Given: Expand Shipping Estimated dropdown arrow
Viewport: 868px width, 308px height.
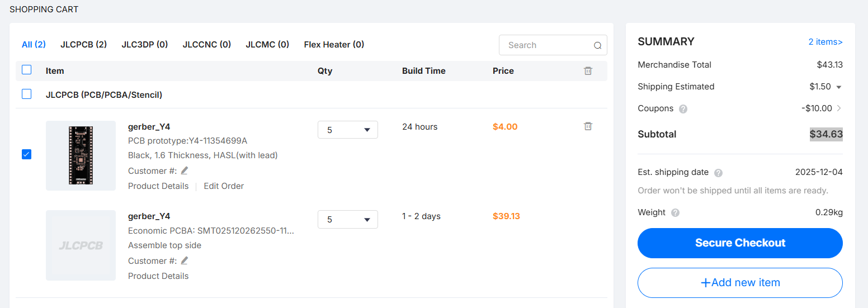Looking at the screenshot, I should pos(838,87).
